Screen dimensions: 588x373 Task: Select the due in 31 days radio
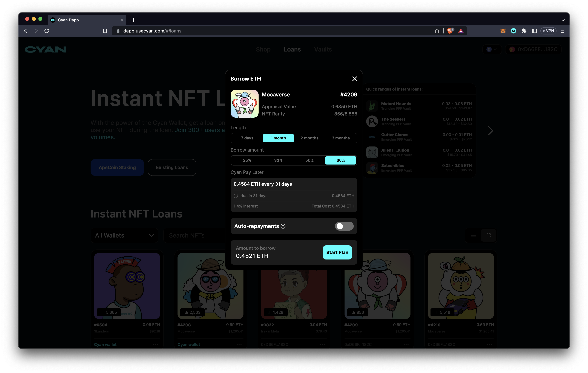click(236, 196)
